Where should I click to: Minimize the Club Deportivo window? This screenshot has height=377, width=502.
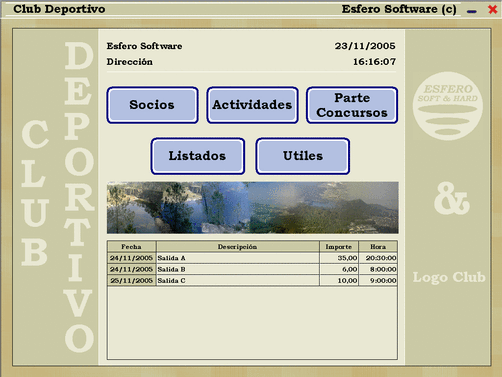[x=472, y=11]
